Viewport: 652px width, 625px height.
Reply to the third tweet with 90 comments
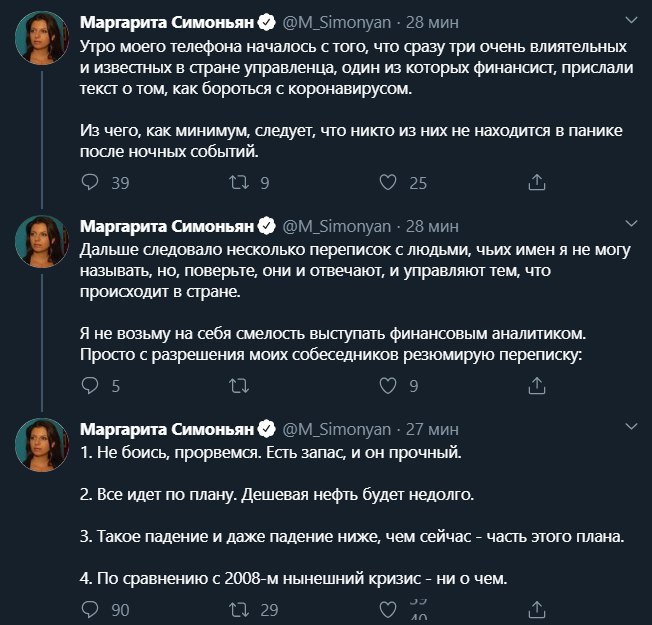pyautogui.click(x=90, y=609)
